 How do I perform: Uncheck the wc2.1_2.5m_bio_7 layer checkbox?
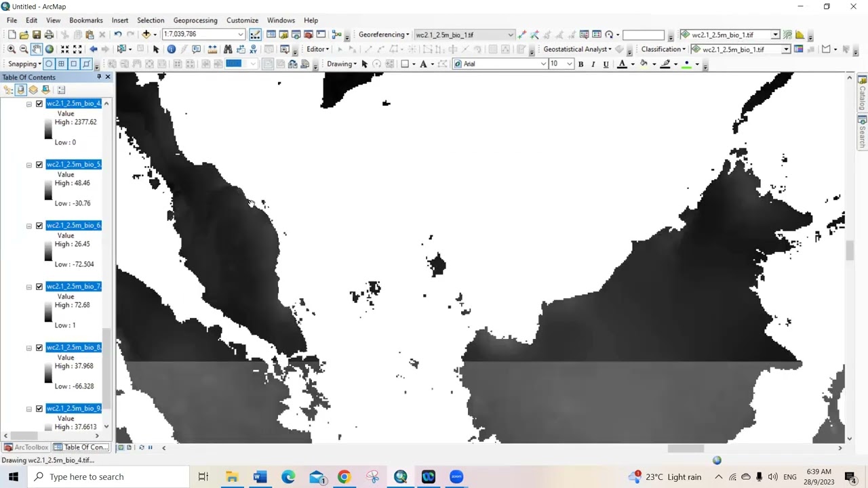(39, 287)
